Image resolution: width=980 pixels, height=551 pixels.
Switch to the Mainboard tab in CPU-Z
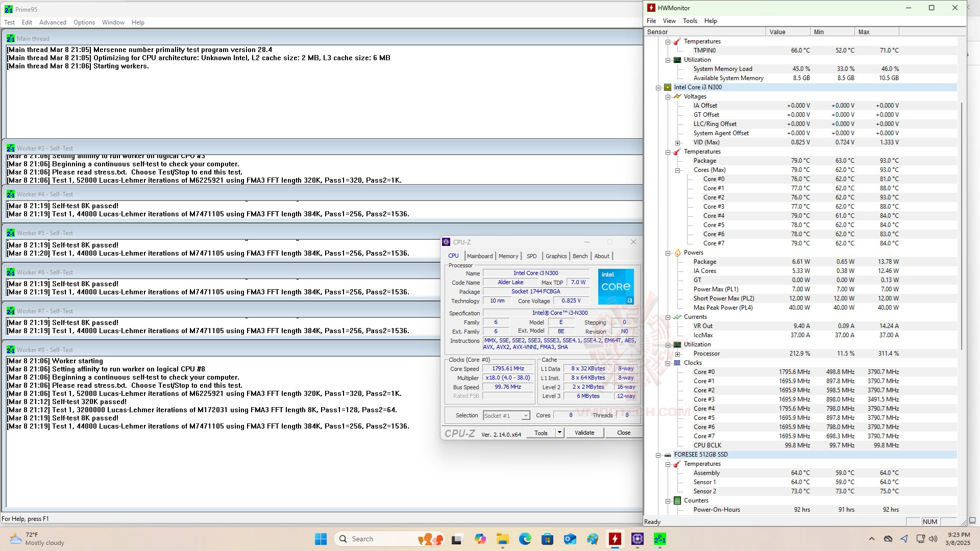click(x=480, y=256)
